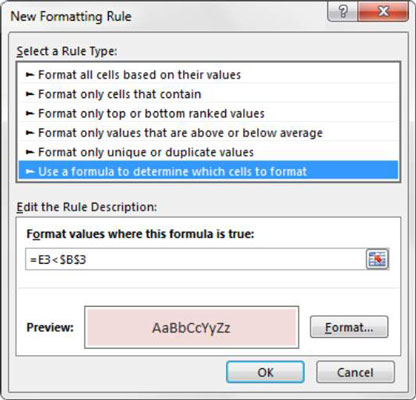
Task: Click the Help question mark button
Action: [x=343, y=12]
